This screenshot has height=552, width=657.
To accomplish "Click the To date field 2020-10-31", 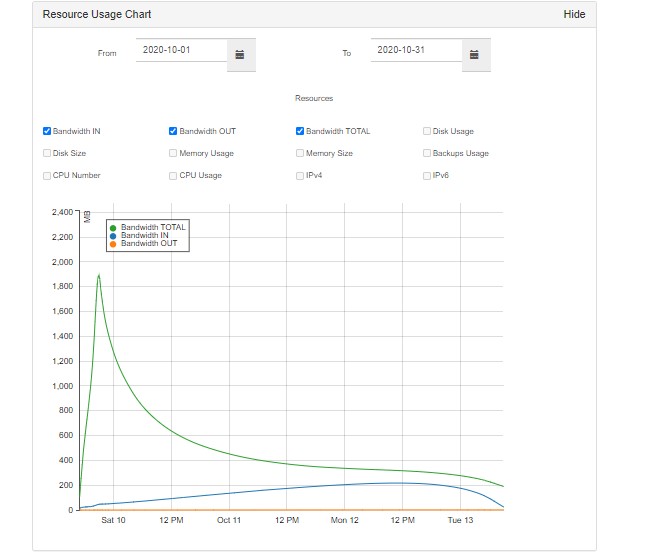I will (414, 49).
